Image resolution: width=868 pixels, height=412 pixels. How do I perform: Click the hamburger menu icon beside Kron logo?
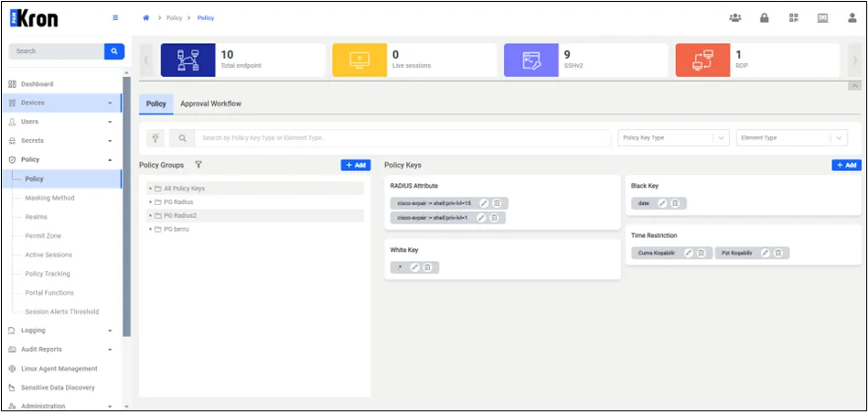click(x=115, y=17)
